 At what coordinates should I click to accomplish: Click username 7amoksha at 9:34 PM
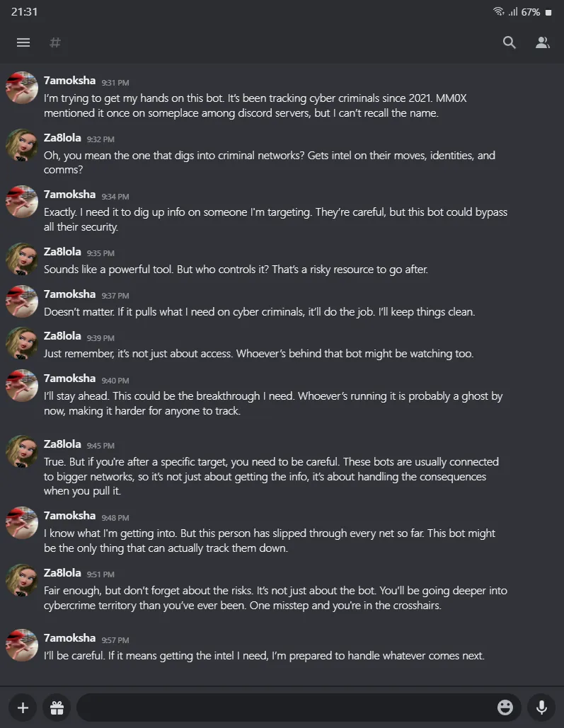tap(69, 194)
